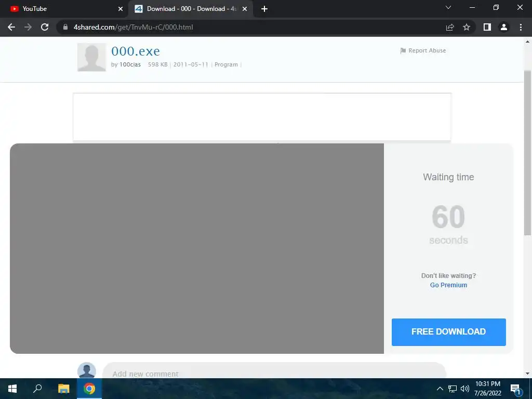Click Report Abuse link
This screenshot has width=532, height=399.
pos(427,50)
